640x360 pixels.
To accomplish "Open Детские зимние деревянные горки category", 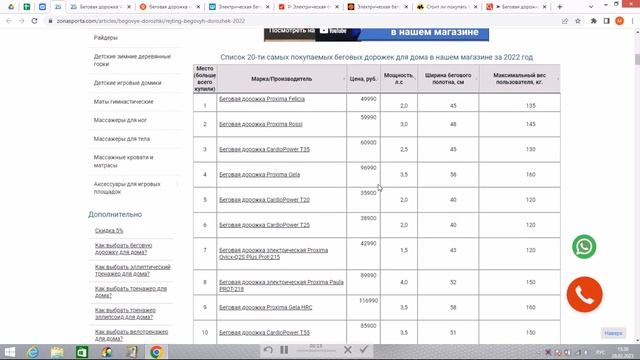I will 132,60.
